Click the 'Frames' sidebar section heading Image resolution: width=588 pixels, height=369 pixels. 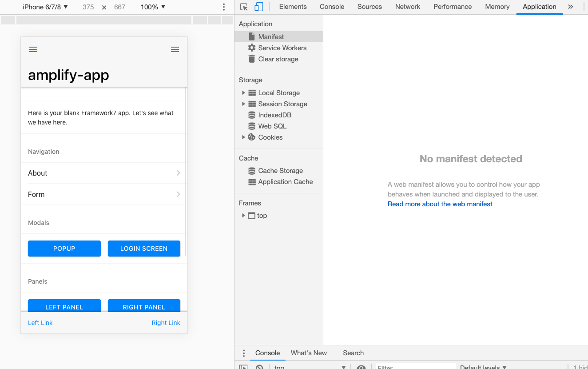click(250, 203)
